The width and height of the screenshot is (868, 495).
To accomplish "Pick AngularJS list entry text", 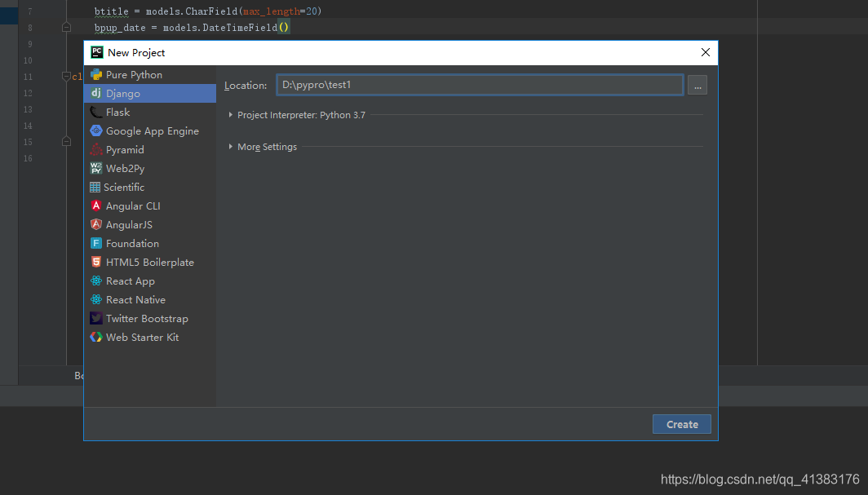I will (x=129, y=224).
